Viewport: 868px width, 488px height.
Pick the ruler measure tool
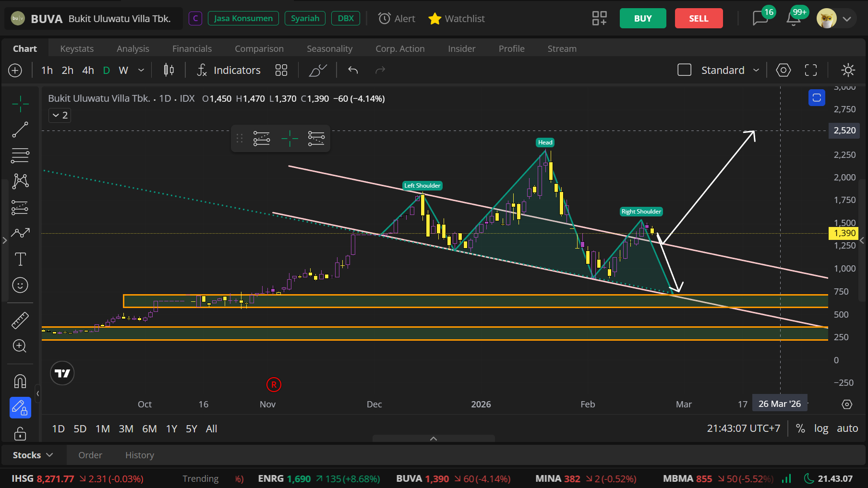[x=20, y=320]
